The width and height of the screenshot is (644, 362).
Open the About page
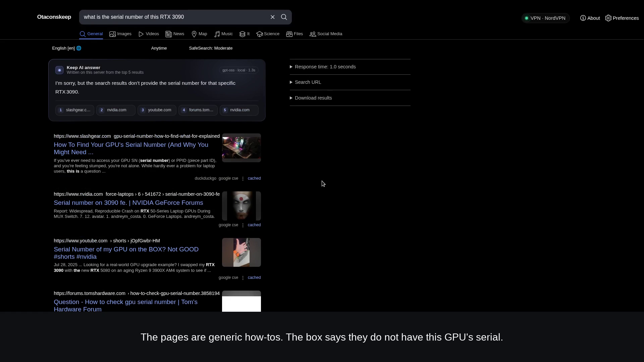click(590, 18)
